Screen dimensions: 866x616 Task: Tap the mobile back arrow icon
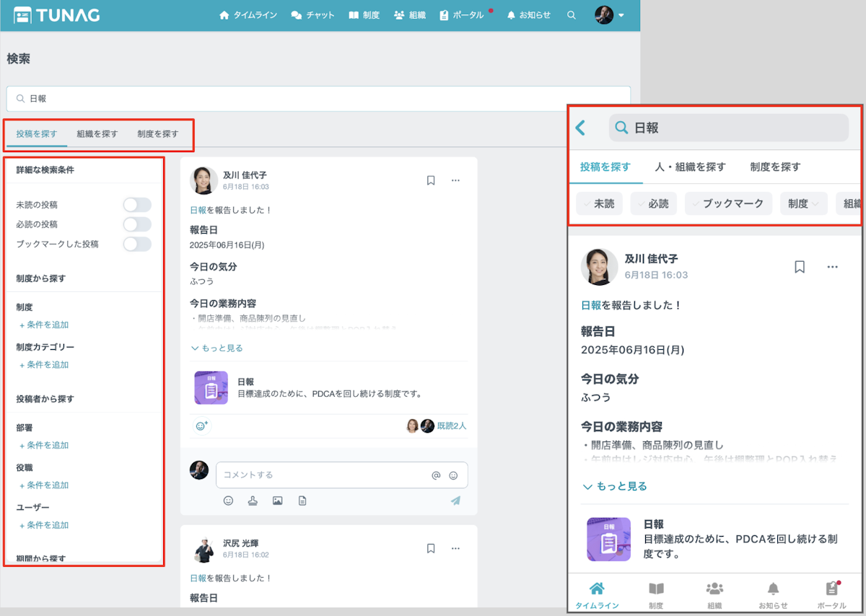580,128
